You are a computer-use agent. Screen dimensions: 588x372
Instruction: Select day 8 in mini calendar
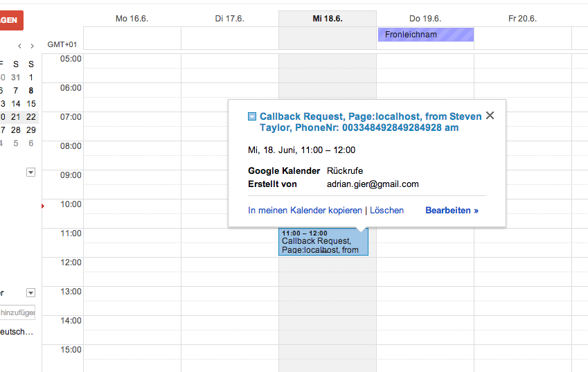(30, 91)
